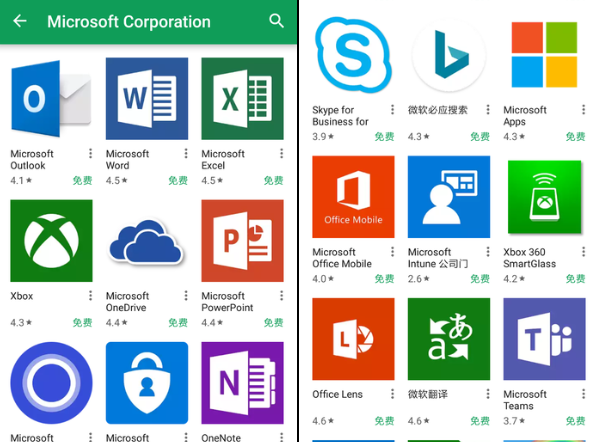Open the Microsoft Excel app icon

[243, 98]
